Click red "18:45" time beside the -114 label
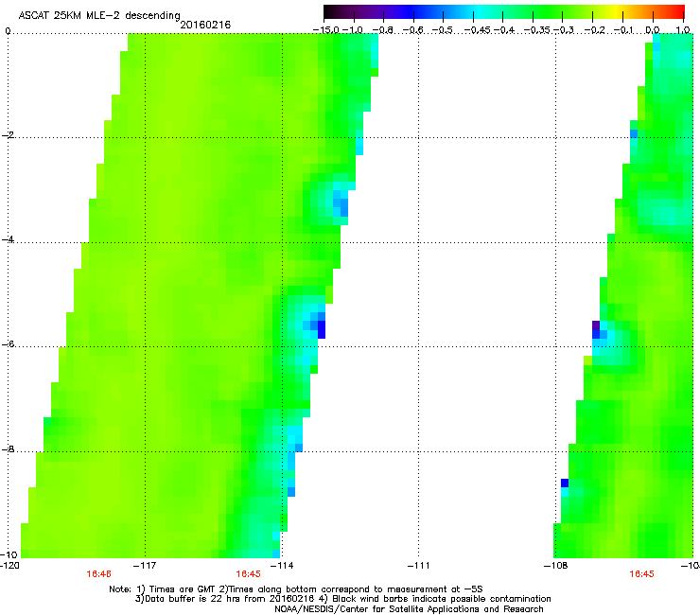 (248, 574)
